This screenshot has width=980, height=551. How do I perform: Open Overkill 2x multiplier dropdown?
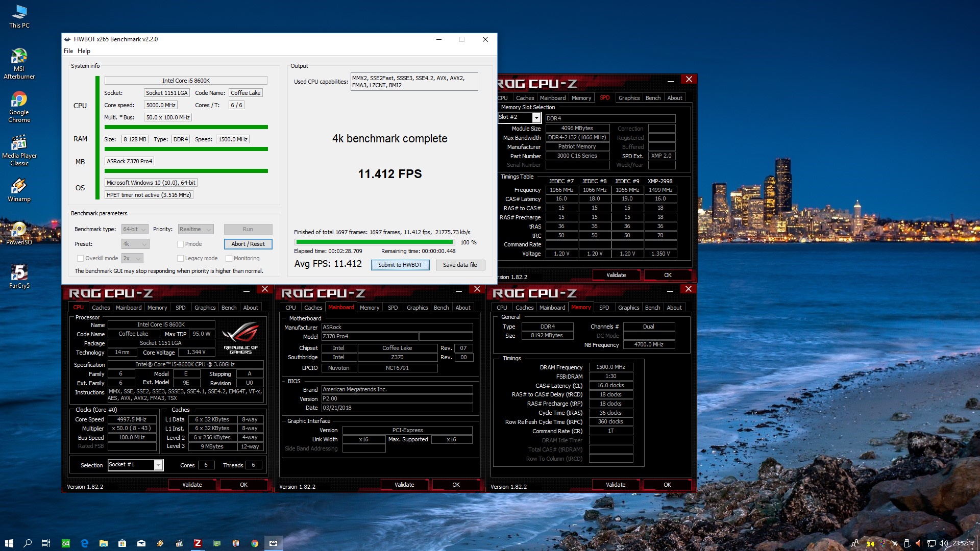pos(132,258)
